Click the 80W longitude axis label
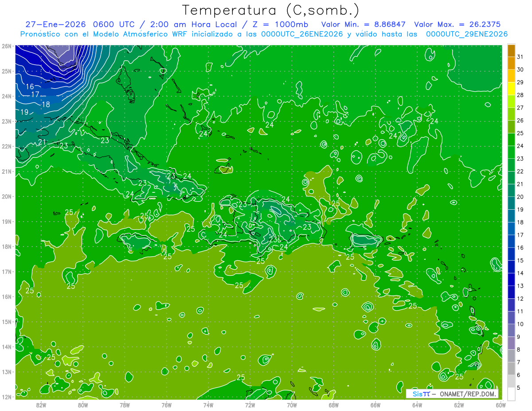Viewport: 532px width, 411px height. click(x=83, y=405)
